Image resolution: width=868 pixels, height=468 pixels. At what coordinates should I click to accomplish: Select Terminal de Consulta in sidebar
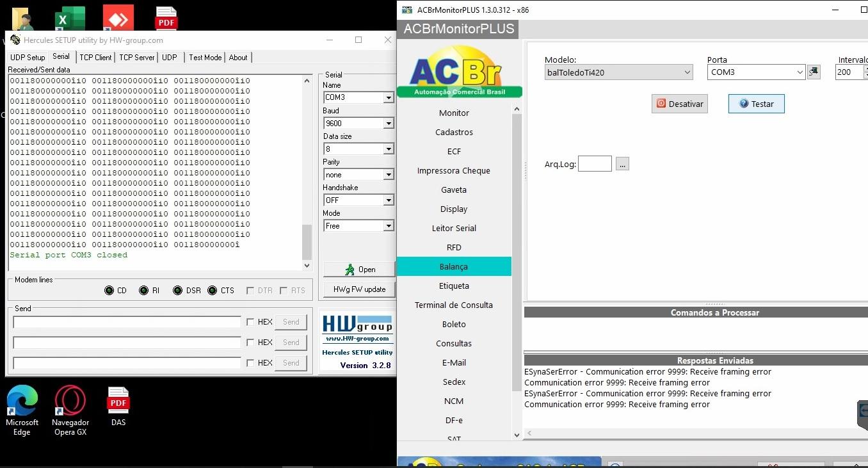coord(454,305)
